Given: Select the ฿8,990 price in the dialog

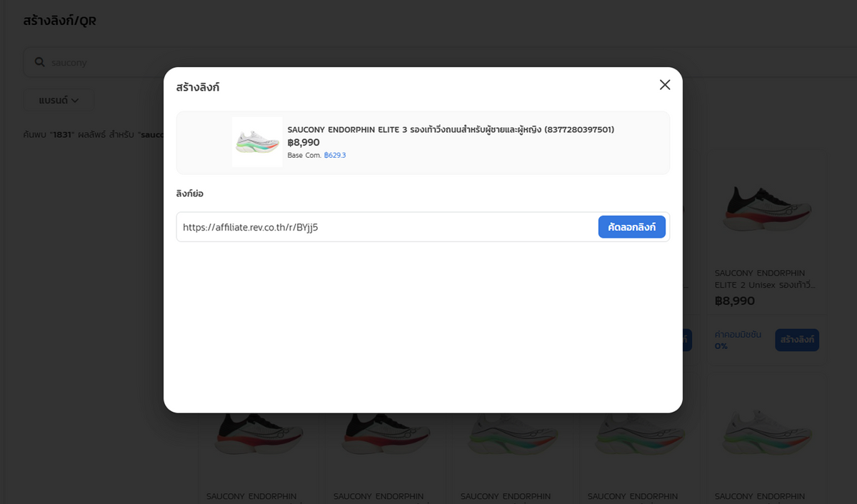Looking at the screenshot, I should coord(304,142).
